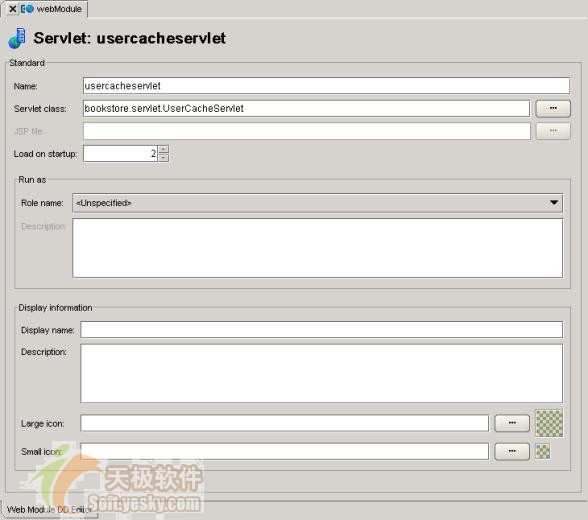588x520 pixels.
Task: Click the Load on startup number field
Action: point(120,154)
